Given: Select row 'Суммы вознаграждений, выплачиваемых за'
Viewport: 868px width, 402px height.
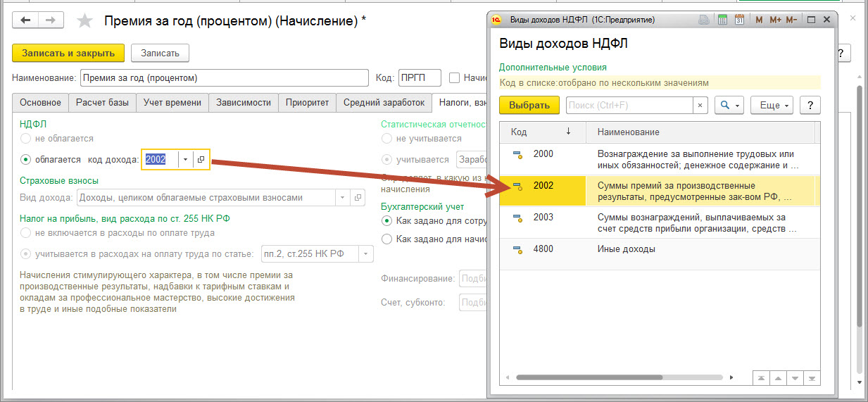Looking at the screenshot, I should tap(660, 222).
